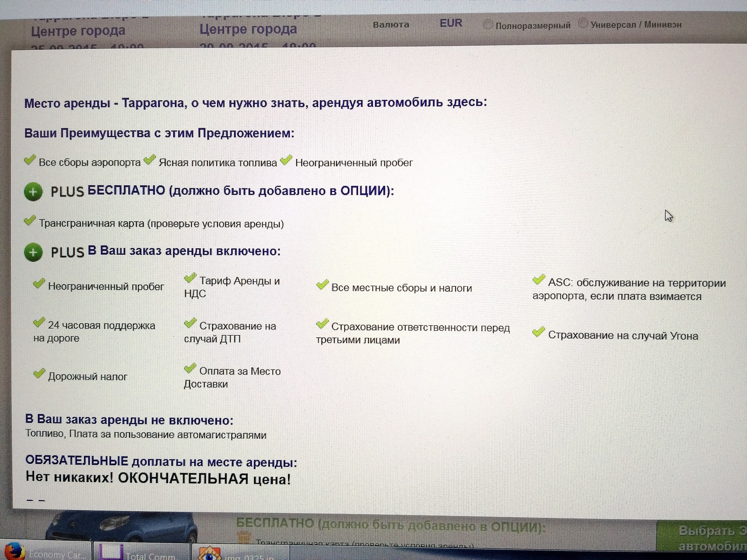
Task: Select the 'Универсал / Минивэн' radio button
Action: point(583,23)
